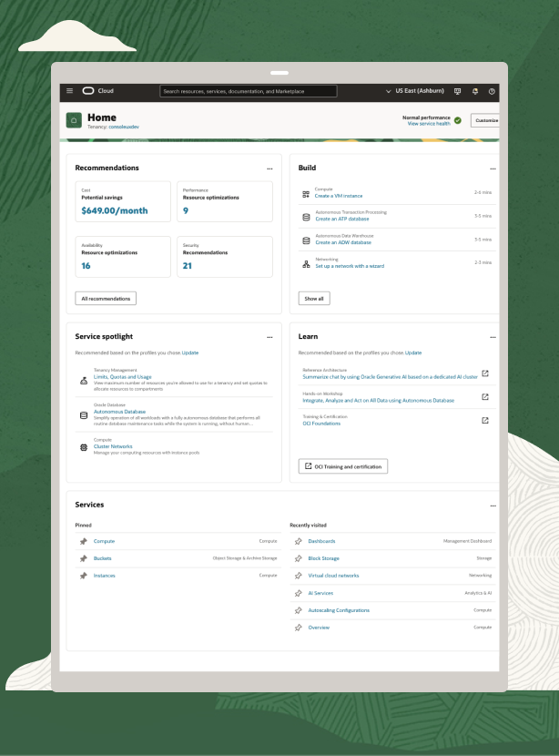The image size is (559, 756).
Task: Open Set up a network with a wizard
Action: [350, 266]
